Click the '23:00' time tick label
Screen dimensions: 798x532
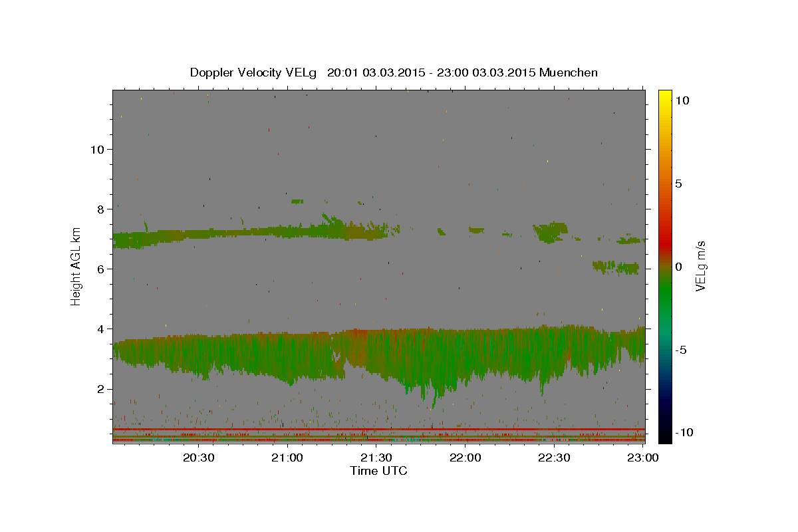(x=643, y=458)
